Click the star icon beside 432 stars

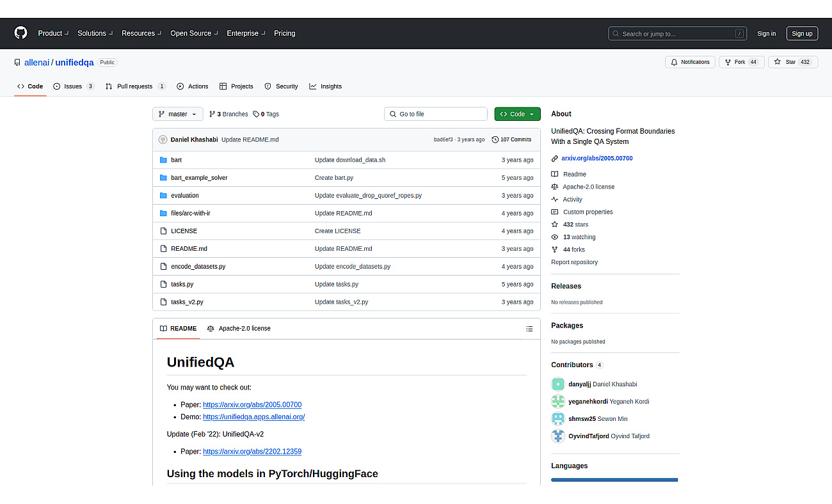coord(555,224)
